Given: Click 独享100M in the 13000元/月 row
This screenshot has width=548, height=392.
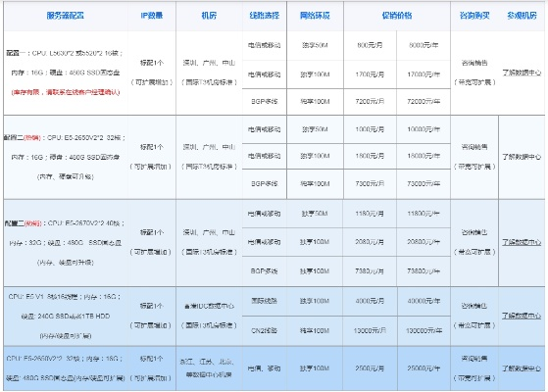Looking at the screenshot, I should (x=315, y=330).
